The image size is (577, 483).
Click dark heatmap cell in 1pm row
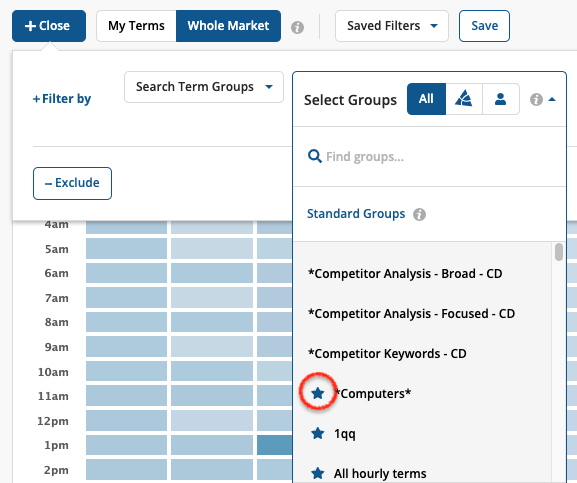275,445
